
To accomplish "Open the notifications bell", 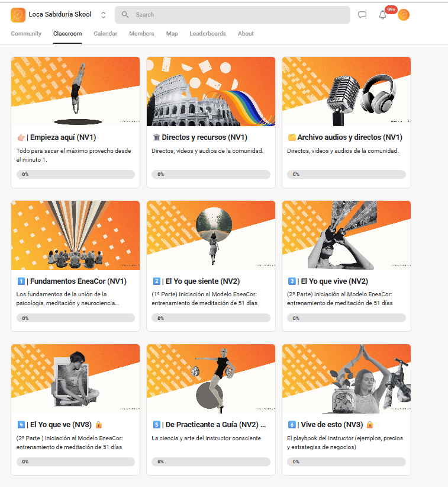I will click(383, 15).
